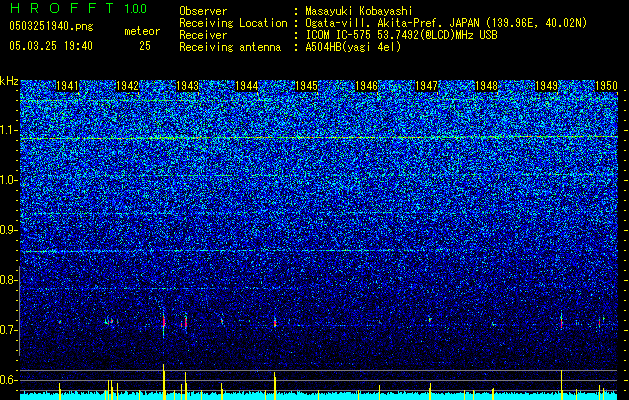Click the 1944 time marker
629x400 pixels.
pos(246,86)
